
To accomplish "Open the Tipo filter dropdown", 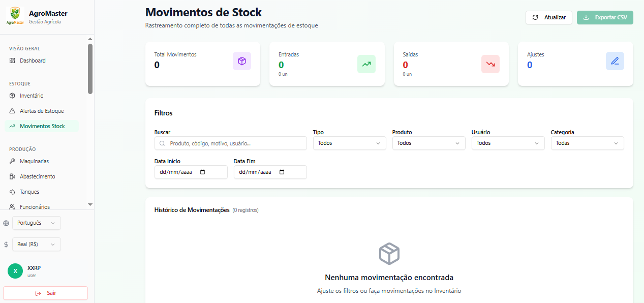I will click(x=349, y=143).
